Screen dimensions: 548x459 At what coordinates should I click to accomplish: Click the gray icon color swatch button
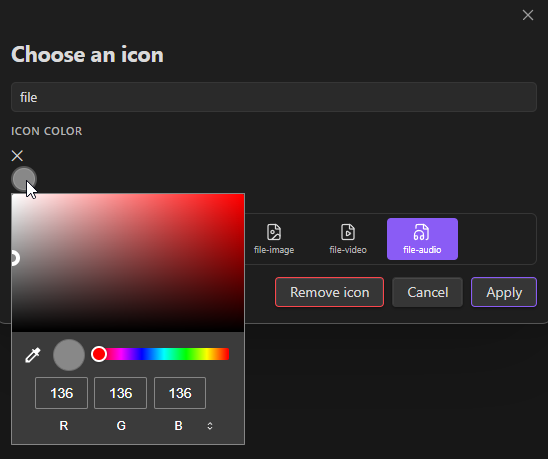24,179
